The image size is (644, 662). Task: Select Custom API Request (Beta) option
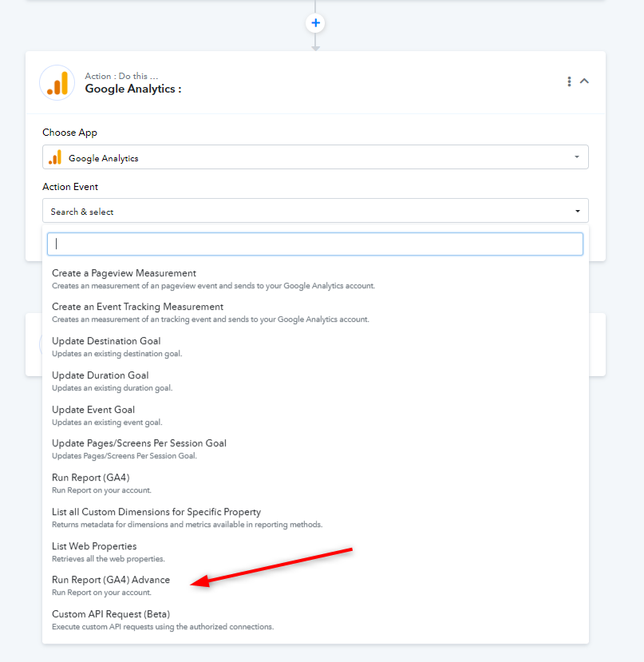[x=315, y=620]
